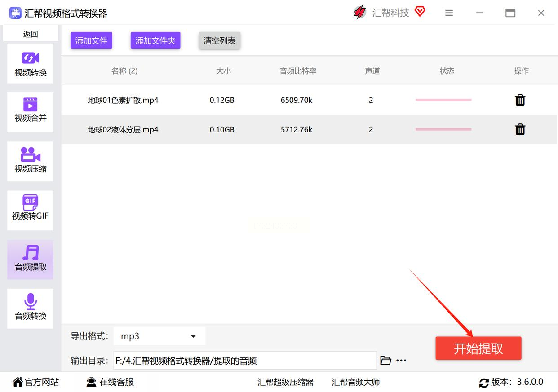Delete 地球02液体分层.mp4 with its trash icon
Screen dimensions: 558x392
pyautogui.click(x=520, y=129)
